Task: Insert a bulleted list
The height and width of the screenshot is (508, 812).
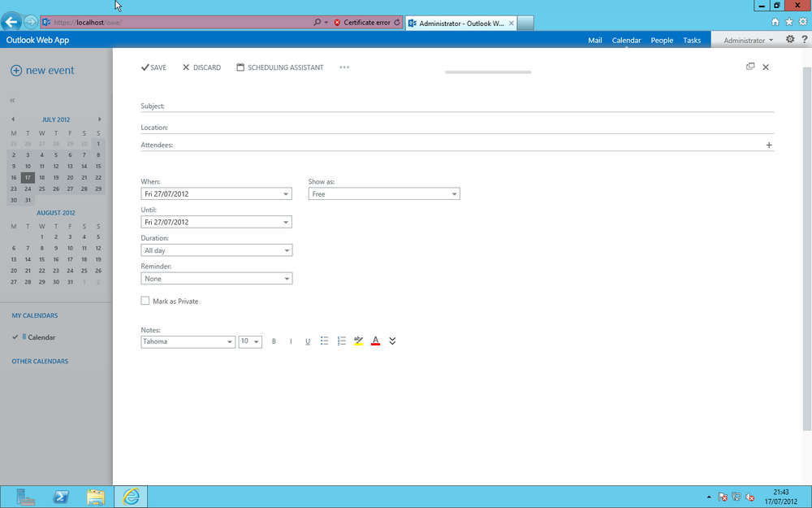Action: [325, 341]
